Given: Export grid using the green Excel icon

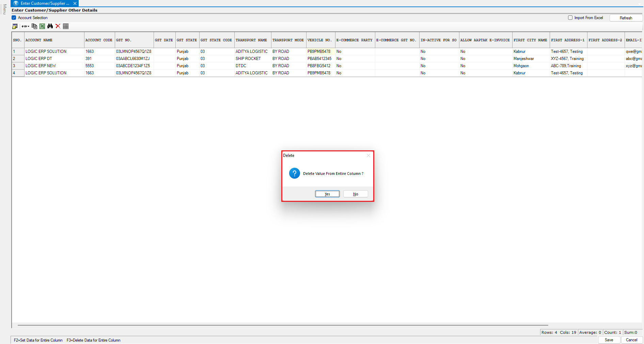Looking at the screenshot, I should [42, 26].
